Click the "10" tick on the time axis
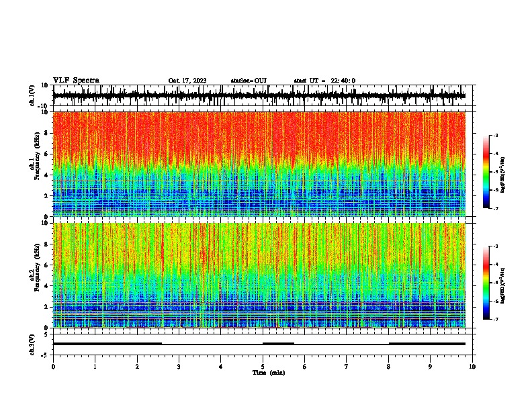 (472, 367)
